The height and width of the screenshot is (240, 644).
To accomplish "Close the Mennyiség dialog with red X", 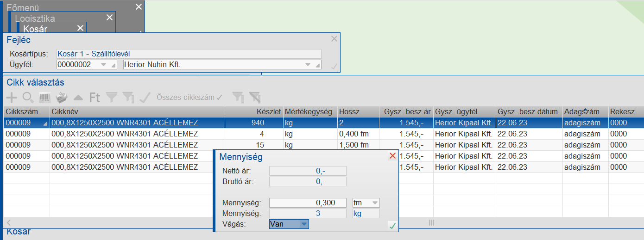I will coord(392,156).
